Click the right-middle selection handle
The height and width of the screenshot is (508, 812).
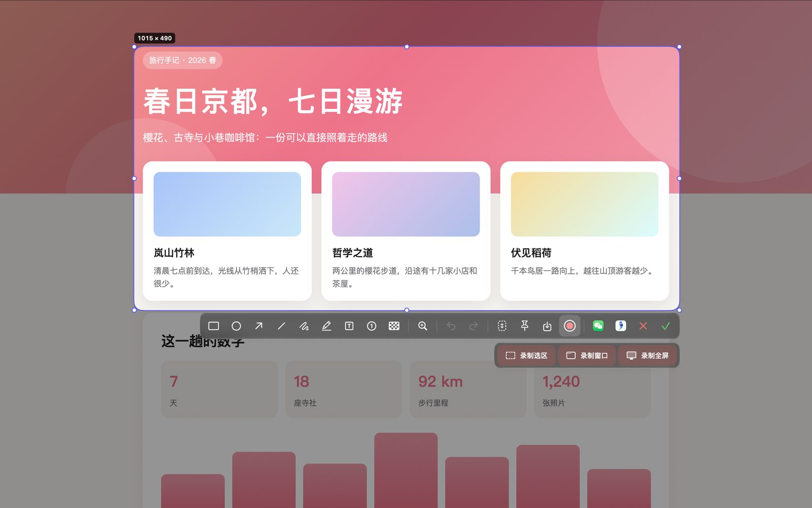coord(679,178)
